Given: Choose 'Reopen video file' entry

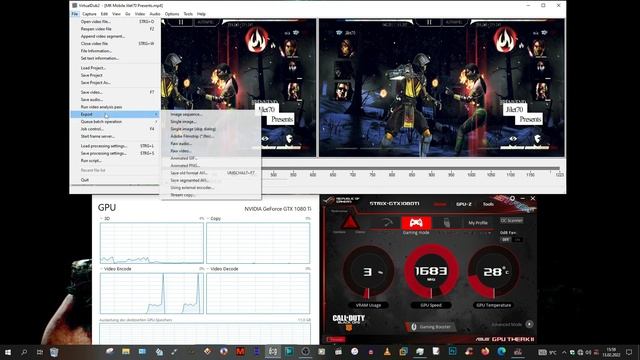Looking at the screenshot, I should (116, 29).
